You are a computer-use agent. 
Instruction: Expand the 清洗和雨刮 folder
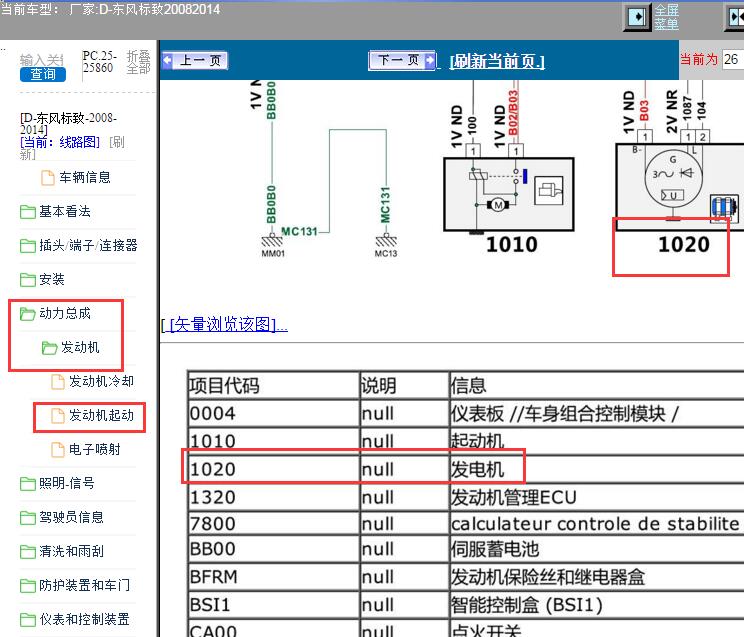coord(71,551)
